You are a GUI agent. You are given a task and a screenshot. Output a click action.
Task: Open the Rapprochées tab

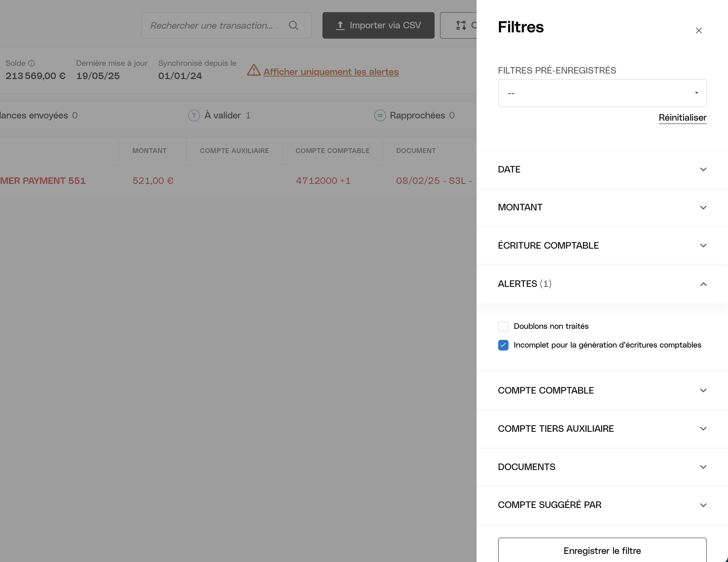pyautogui.click(x=414, y=115)
